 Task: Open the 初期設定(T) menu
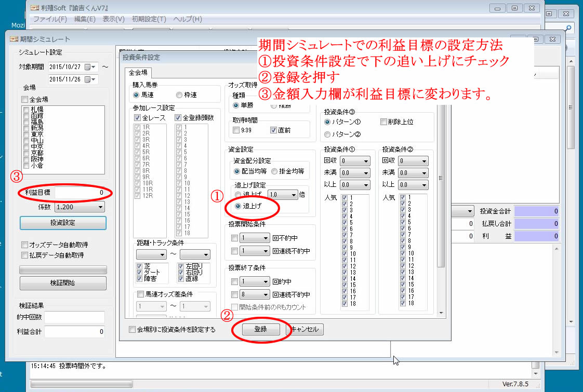coord(149,19)
